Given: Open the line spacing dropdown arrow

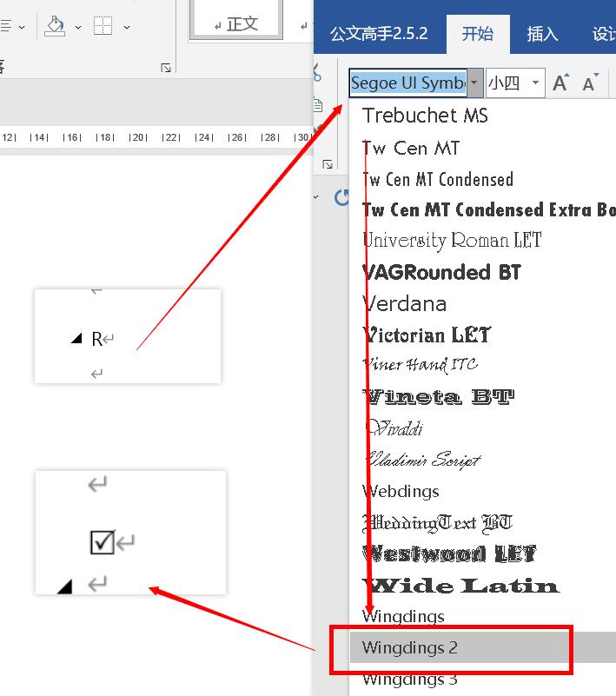Looking at the screenshot, I should tap(22, 28).
